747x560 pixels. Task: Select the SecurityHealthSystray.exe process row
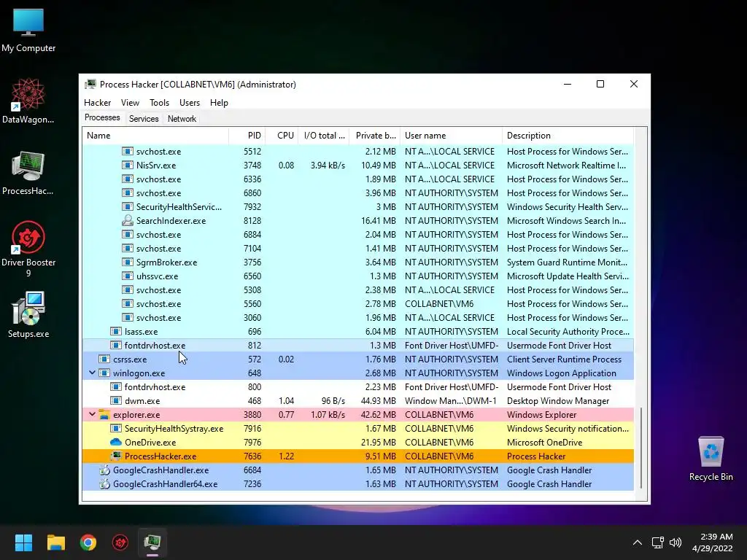pyautogui.click(x=357, y=429)
